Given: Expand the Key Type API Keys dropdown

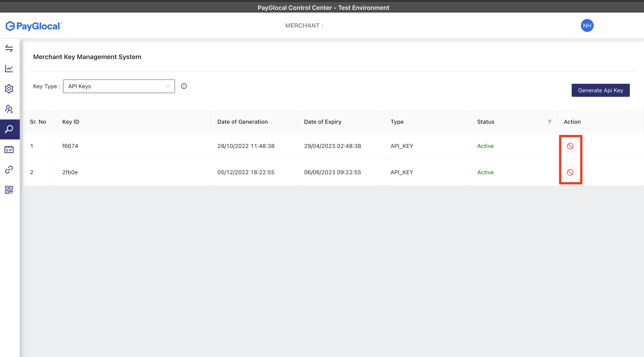Looking at the screenshot, I should [119, 86].
